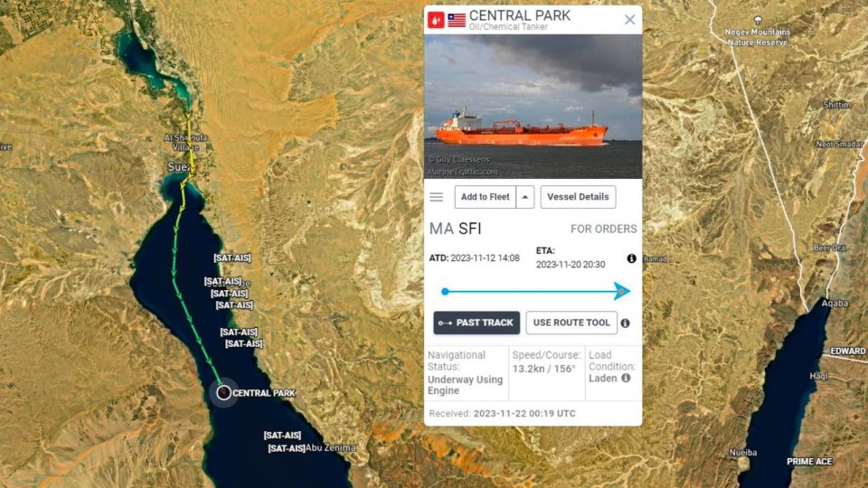Click USE ROUTE TOOL button

[571, 323]
